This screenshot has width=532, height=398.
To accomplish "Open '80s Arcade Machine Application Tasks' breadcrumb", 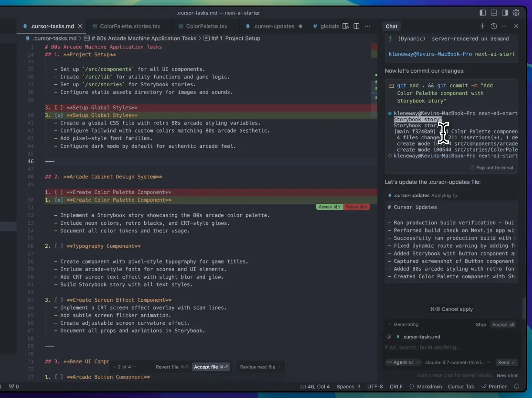I will (140, 38).
